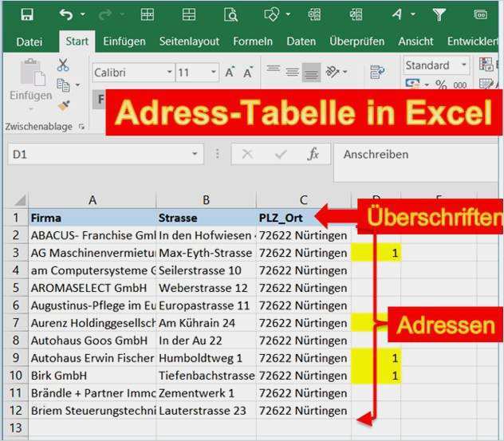The image size is (504, 441).
Task: Click the Humboldtweg 1 cell
Action: point(206,358)
